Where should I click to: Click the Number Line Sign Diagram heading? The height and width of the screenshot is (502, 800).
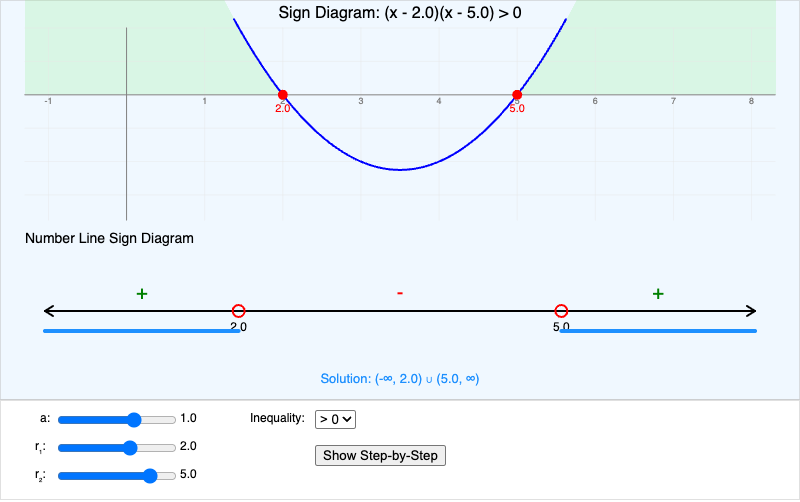click(x=109, y=238)
